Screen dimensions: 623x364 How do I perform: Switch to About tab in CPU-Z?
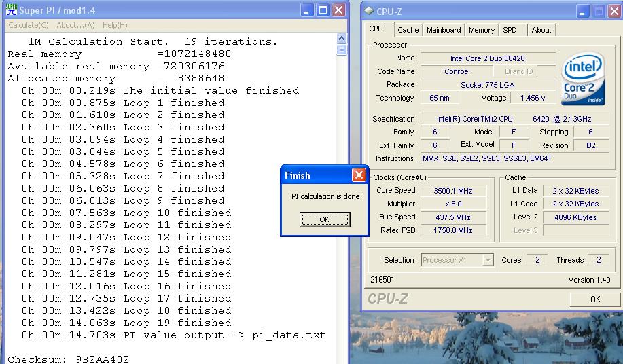541,30
